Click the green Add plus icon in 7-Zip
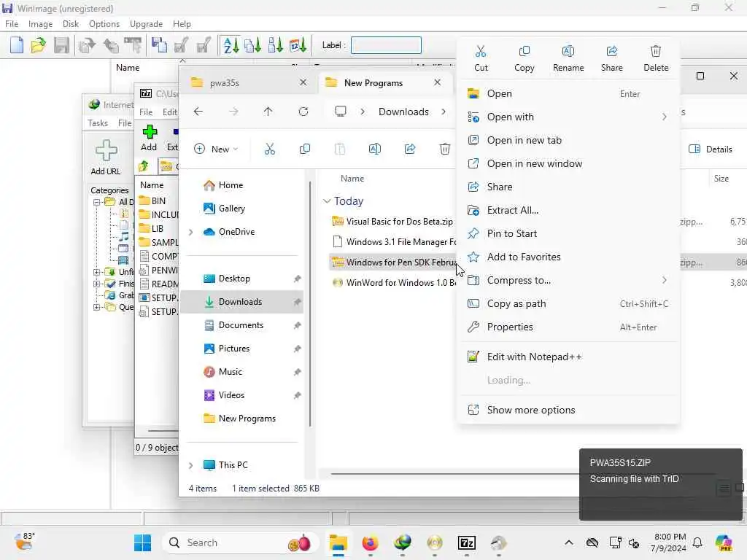This screenshot has width=747, height=560. coord(150,131)
